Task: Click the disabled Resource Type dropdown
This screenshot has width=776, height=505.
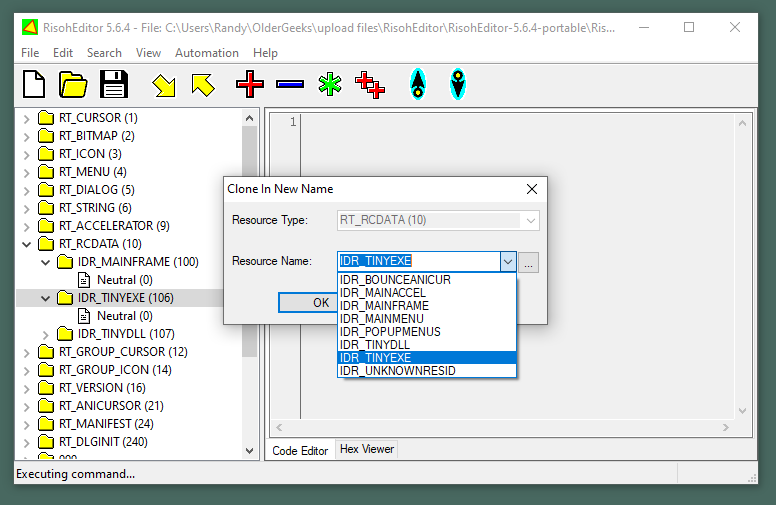Action: coord(438,220)
